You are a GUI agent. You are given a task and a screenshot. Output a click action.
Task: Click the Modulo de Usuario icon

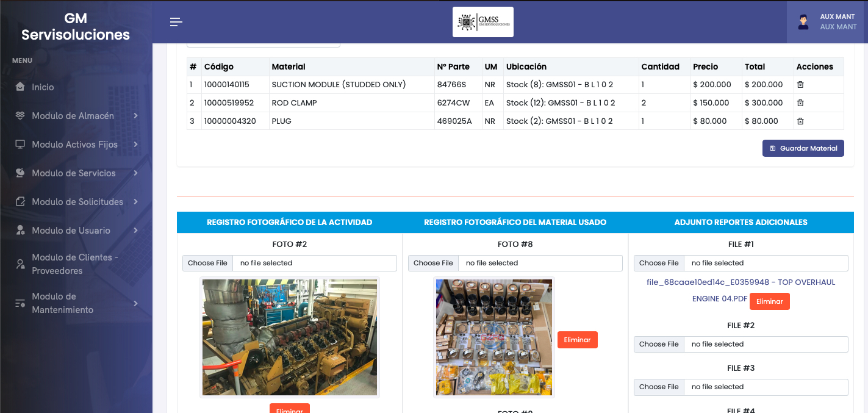point(20,231)
